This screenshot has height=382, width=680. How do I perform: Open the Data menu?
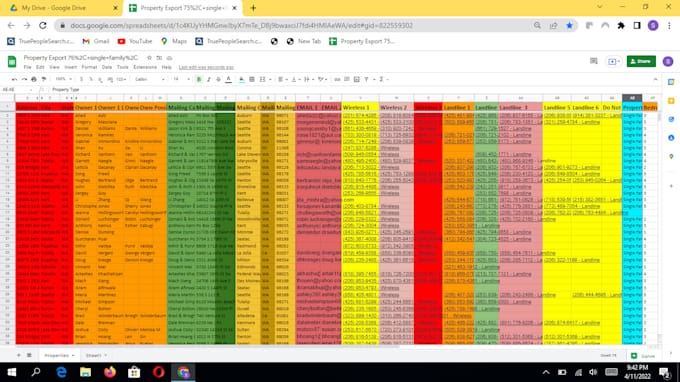click(x=107, y=67)
